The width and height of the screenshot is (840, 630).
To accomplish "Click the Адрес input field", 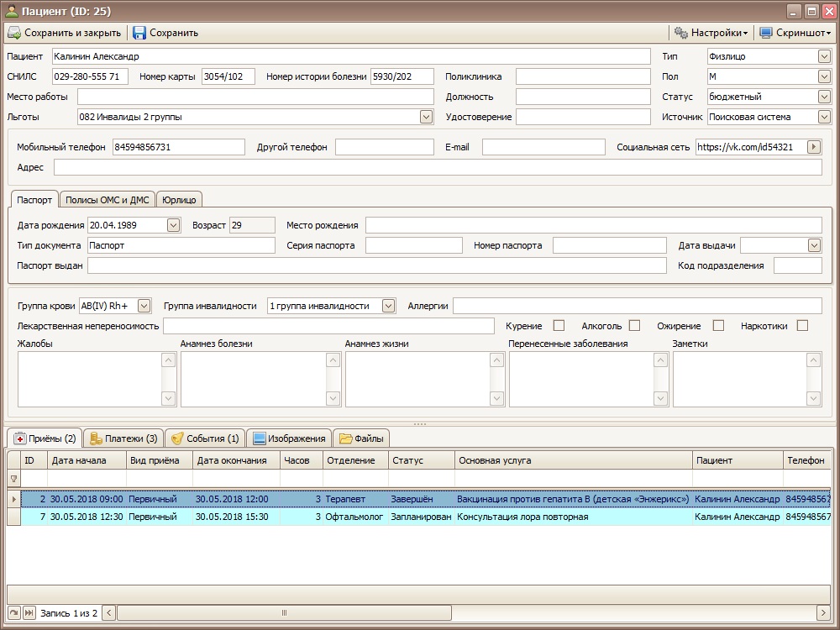I will pos(437,167).
